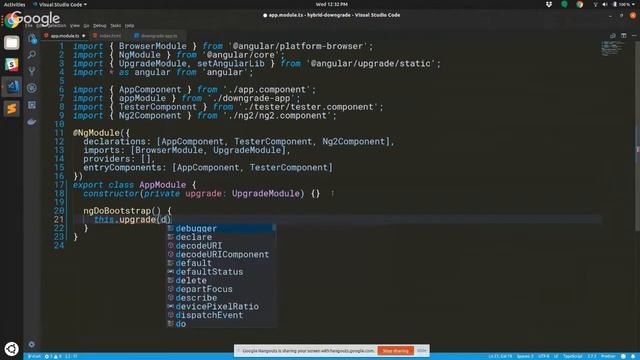Open the Extensions view
This screenshot has height=360, width=640.
[32, 105]
